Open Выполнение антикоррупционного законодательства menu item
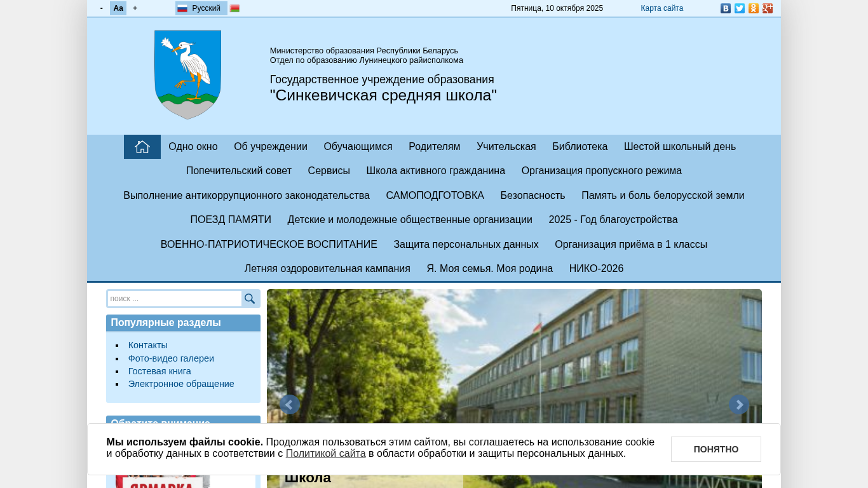The width and height of the screenshot is (868, 488). pos(247,196)
